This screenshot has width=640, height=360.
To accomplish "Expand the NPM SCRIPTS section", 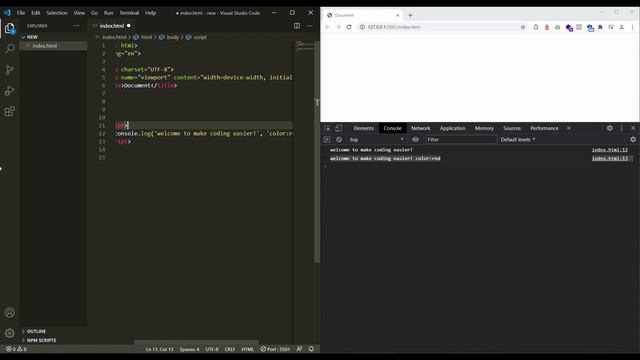I will [41, 340].
